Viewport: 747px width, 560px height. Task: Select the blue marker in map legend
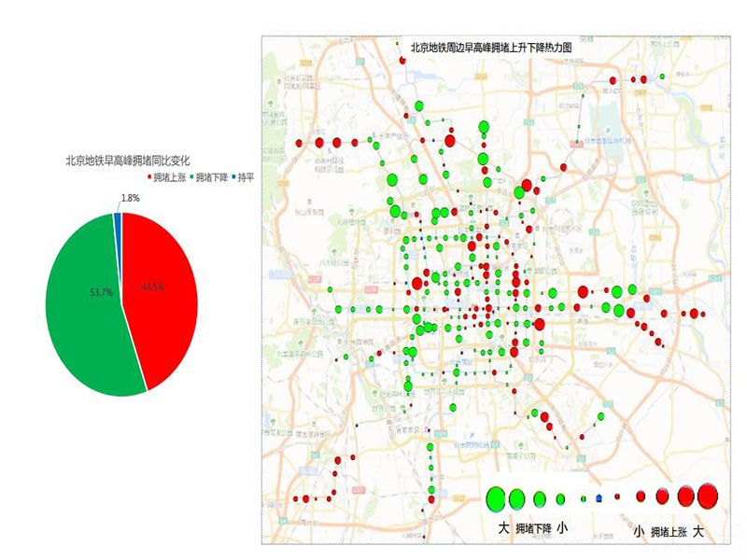598,499
